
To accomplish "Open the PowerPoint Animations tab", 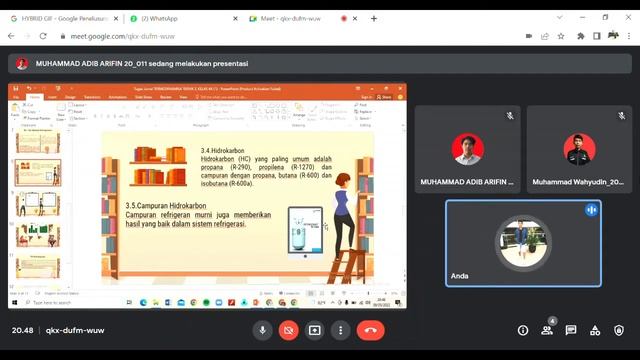I will click(118, 97).
